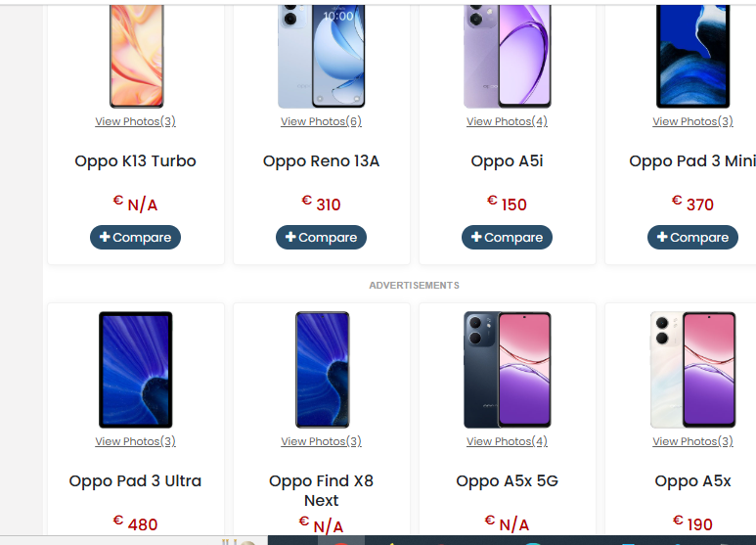
Task: Open the Oppo A5i product title
Action: pyautogui.click(x=507, y=161)
